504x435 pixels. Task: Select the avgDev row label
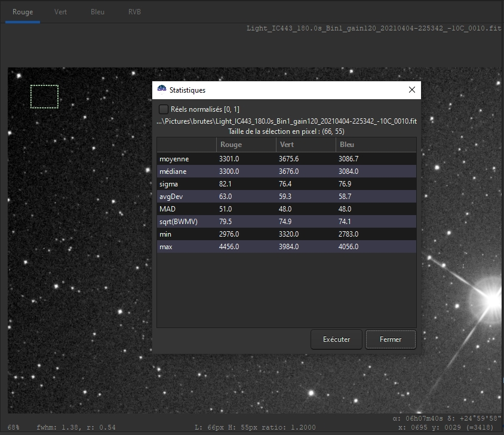point(171,197)
